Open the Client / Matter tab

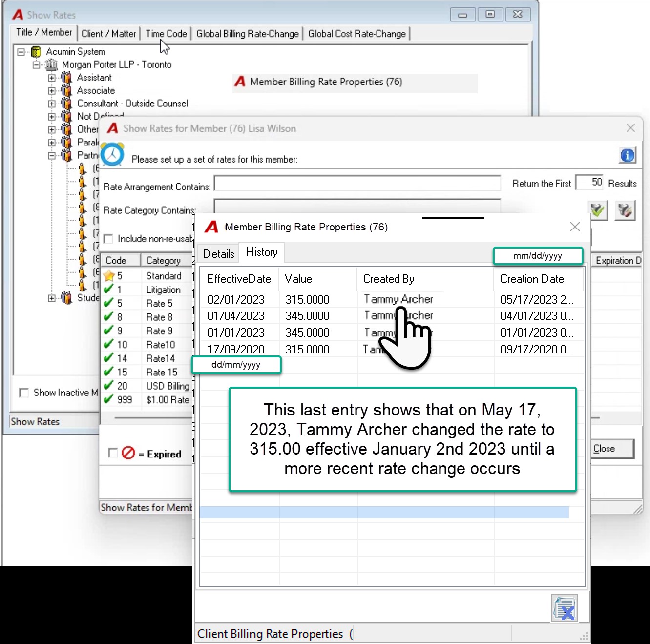[x=109, y=34]
